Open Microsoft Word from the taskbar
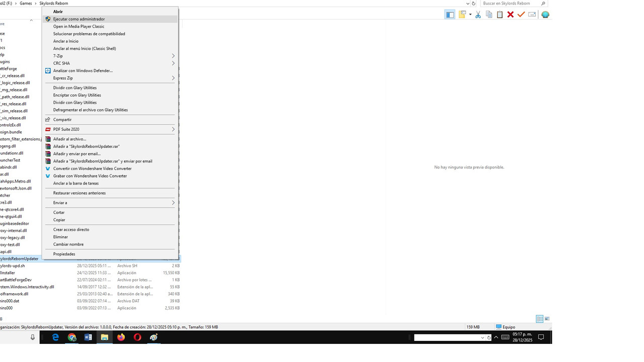The width and height of the screenshot is (644, 362). [88, 337]
